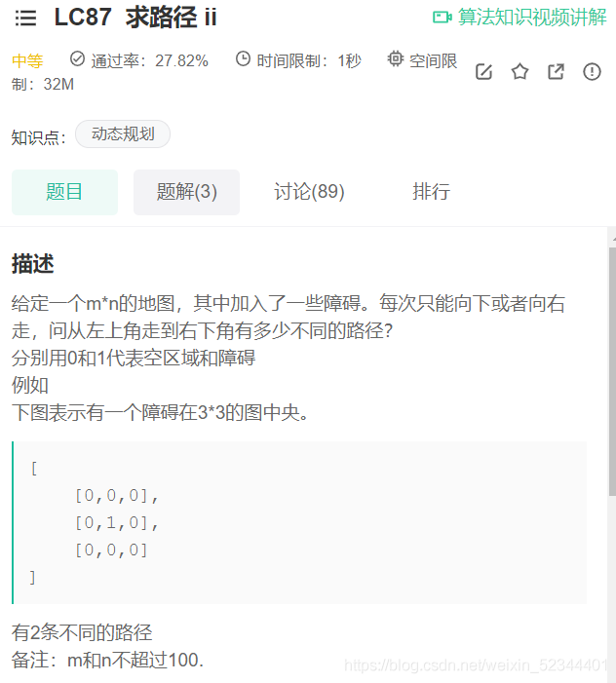This screenshot has width=616, height=683.
Task: Open 算法知识视频讲解 link
Action: tap(532, 18)
